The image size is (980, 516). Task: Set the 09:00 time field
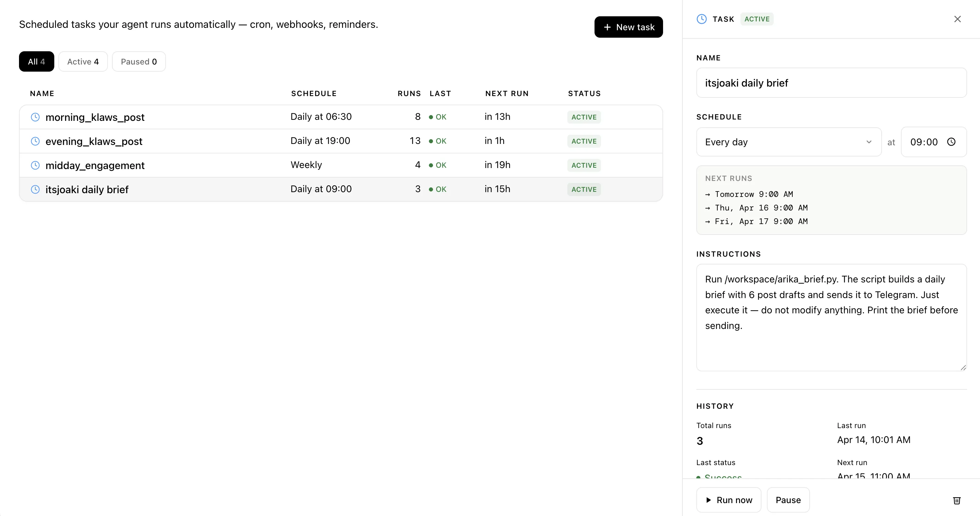[924, 142]
